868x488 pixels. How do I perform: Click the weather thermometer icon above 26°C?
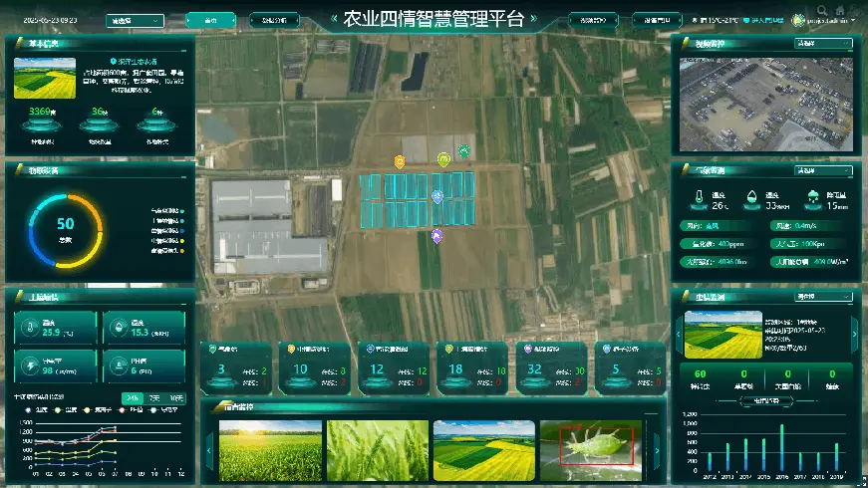tap(699, 197)
